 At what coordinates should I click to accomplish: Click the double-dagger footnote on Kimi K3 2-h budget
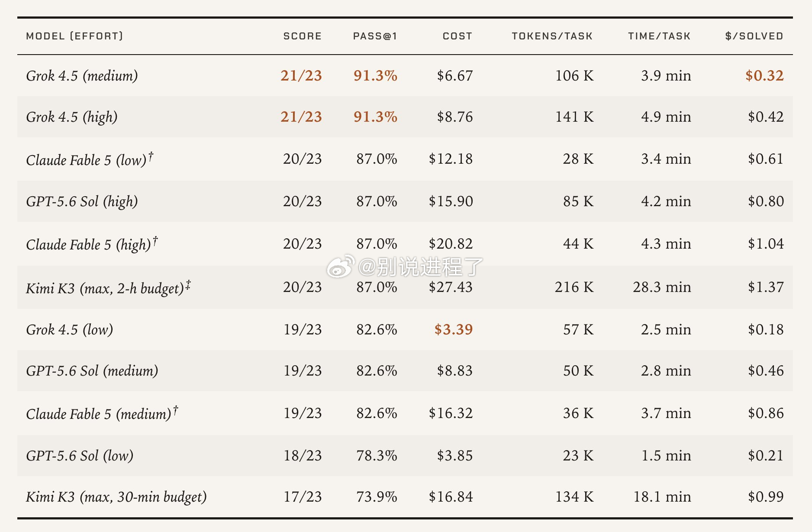point(188,285)
